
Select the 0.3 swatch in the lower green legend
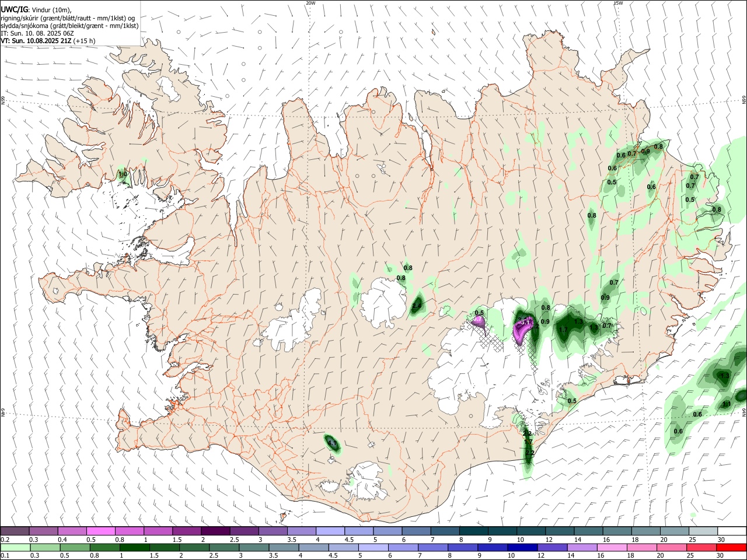[44, 547]
